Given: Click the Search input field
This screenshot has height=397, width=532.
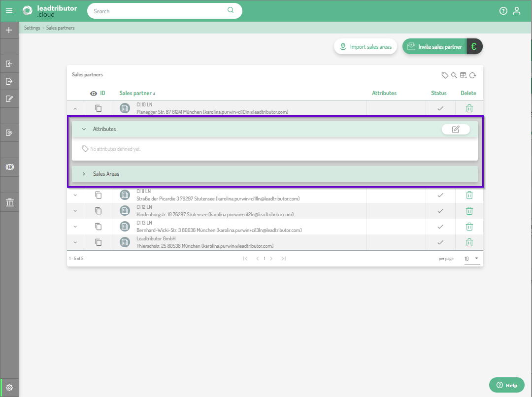Looking at the screenshot, I should click(158, 11).
